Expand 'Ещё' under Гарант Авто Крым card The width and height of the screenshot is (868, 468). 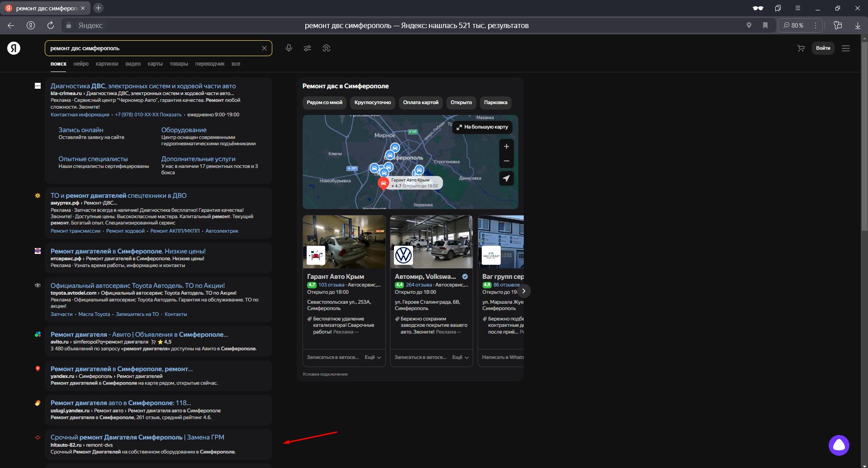click(373, 357)
